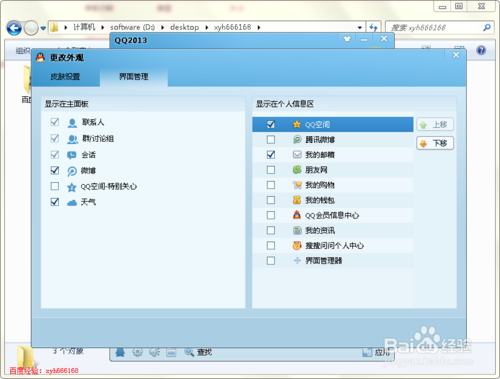Click the speaker icon in QQ2013 bottom bar
This screenshot has width=500, height=379.
point(154,352)
